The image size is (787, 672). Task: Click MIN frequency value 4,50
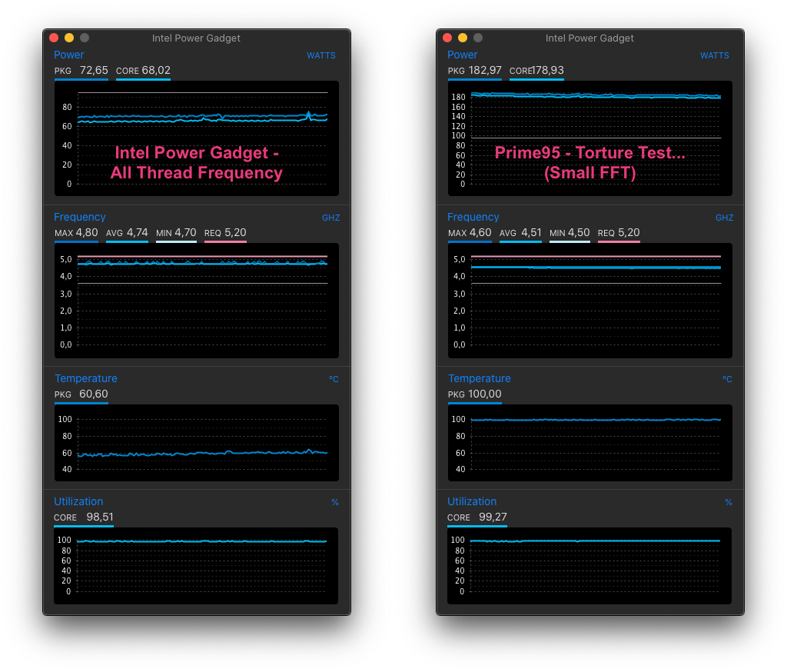click(579, 232)
